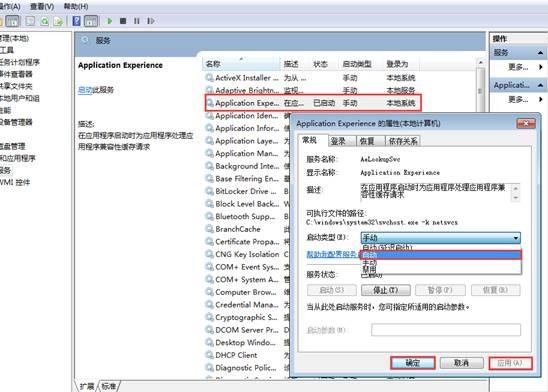Click the 确定 button
This screenshot has width=548, height=392.
[x=413, y=363]
